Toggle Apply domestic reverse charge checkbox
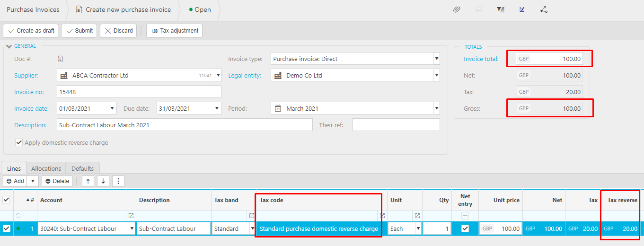Image resolution: width=644 pixels, height=246 pixels. click(x=19, y=142)
